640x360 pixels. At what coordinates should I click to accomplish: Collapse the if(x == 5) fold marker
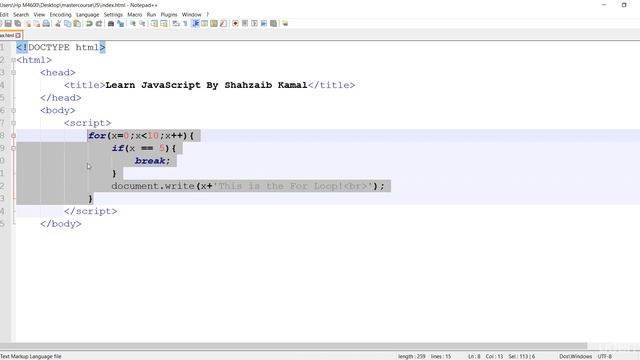tap(13, 148)
